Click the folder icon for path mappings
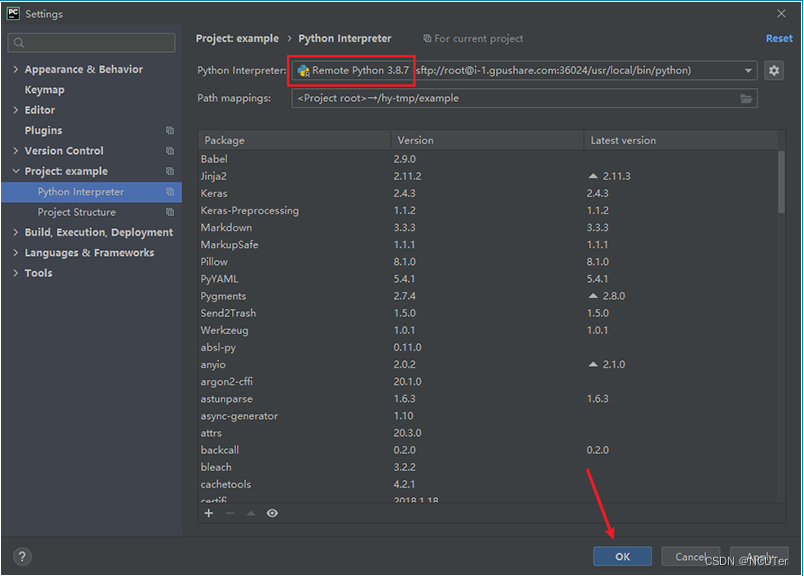Image resolution: width=804 pixels, height=576 pixels. [x=746, y=99]
